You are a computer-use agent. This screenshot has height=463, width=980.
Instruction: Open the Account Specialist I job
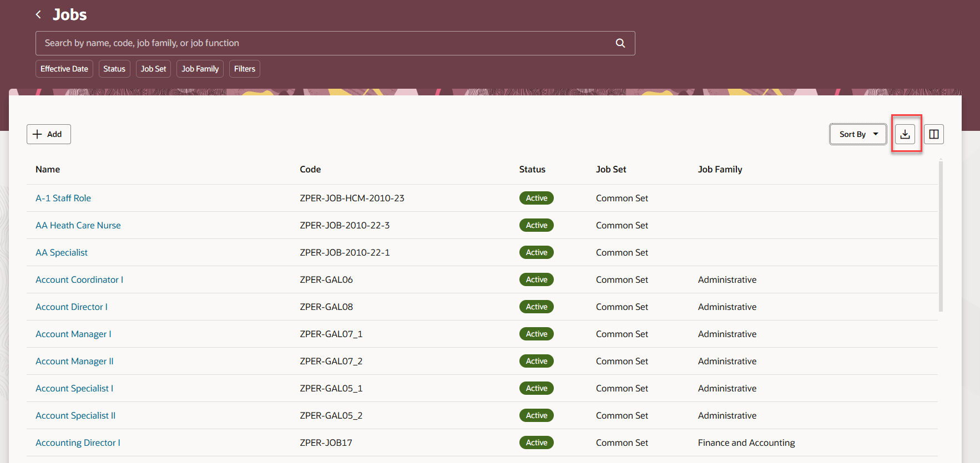click(74, 388)
